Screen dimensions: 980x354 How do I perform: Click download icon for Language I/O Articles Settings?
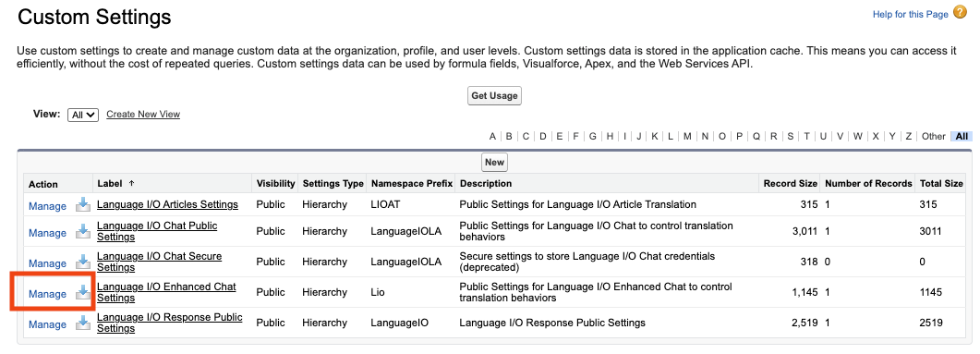(x=82, y=204)
